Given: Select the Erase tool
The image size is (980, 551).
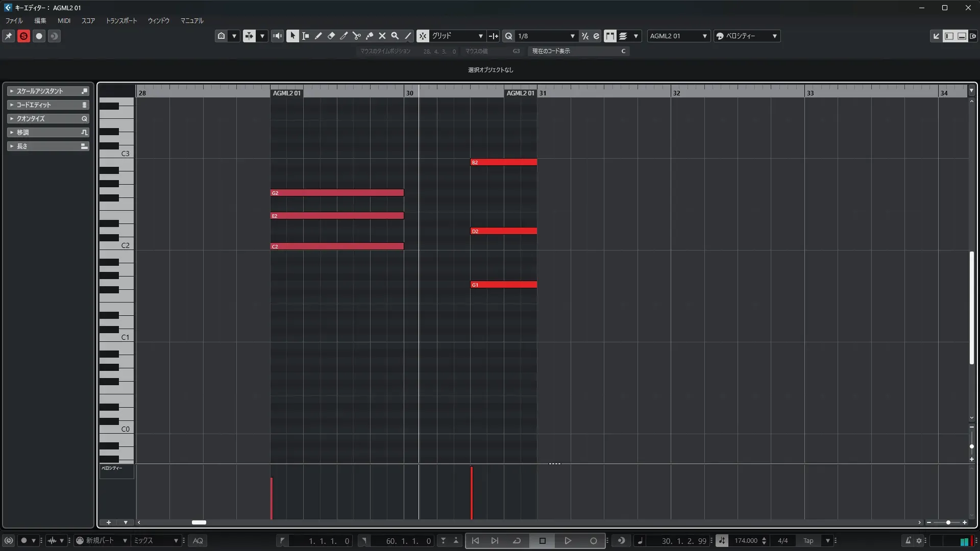Looking at the screenshot, I should [x=331, y=36].
